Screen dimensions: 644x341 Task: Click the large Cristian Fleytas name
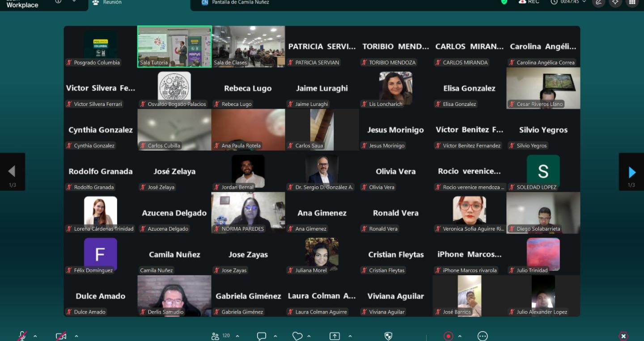pos(396,255)
